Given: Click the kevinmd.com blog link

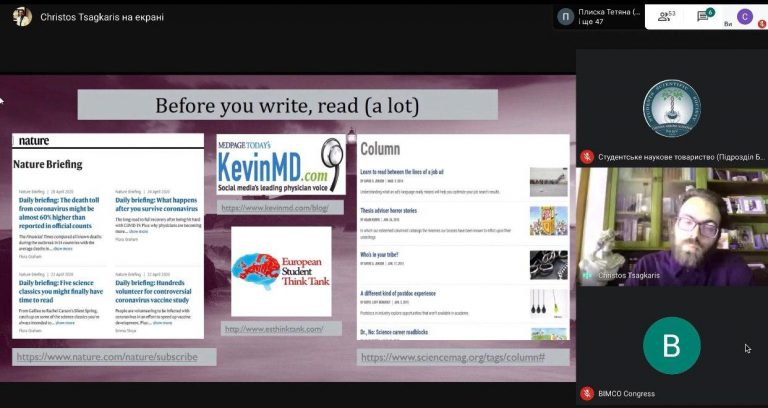Looking at the screenshot, I should tap(275, 208).
